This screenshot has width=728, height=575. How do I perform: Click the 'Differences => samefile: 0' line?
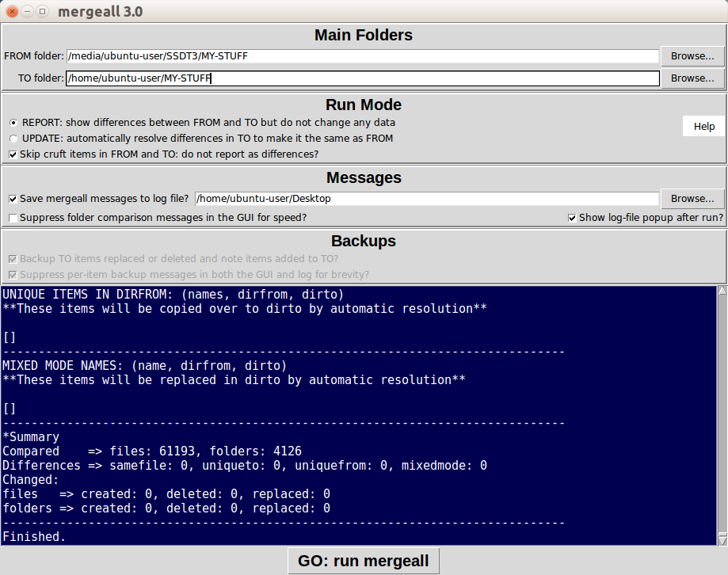(245, 466)
